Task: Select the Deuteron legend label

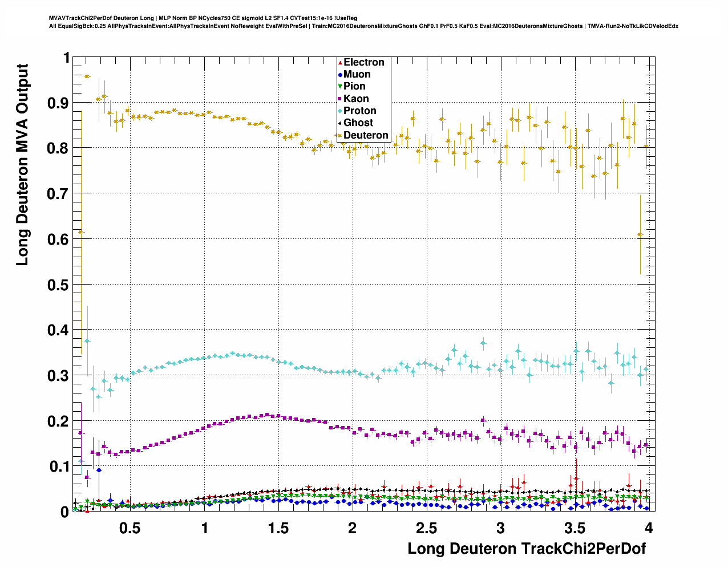Action: [366, 136]
